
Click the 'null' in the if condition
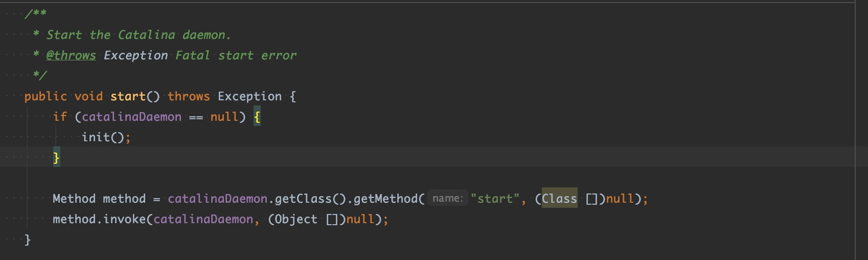(224, 117)
